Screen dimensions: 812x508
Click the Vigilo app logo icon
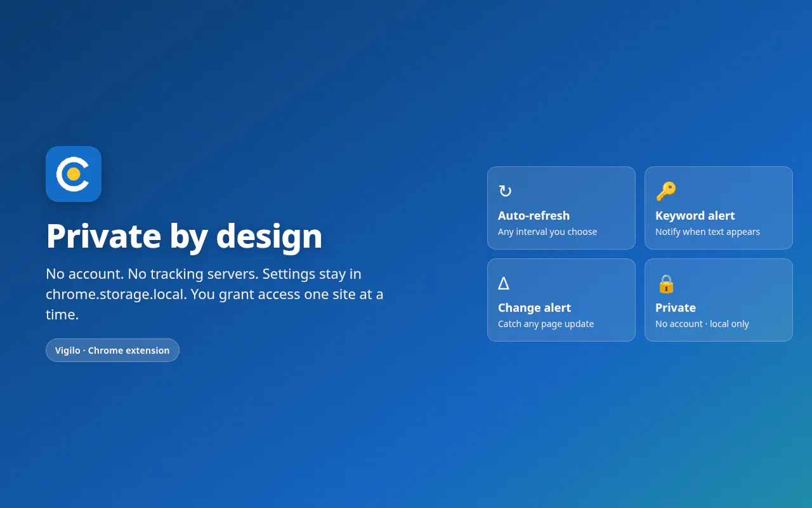(74, 174)
